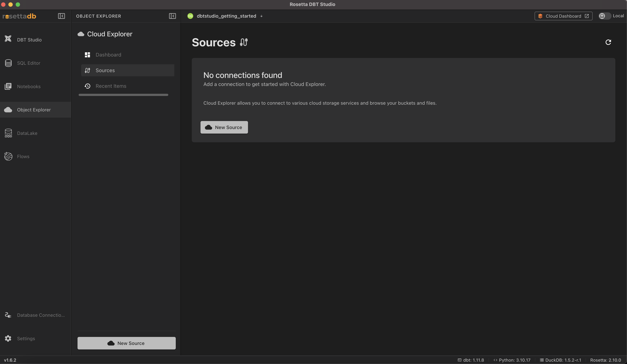
Task: Click the Dashboard grid icon
Action: click(87, 55)
